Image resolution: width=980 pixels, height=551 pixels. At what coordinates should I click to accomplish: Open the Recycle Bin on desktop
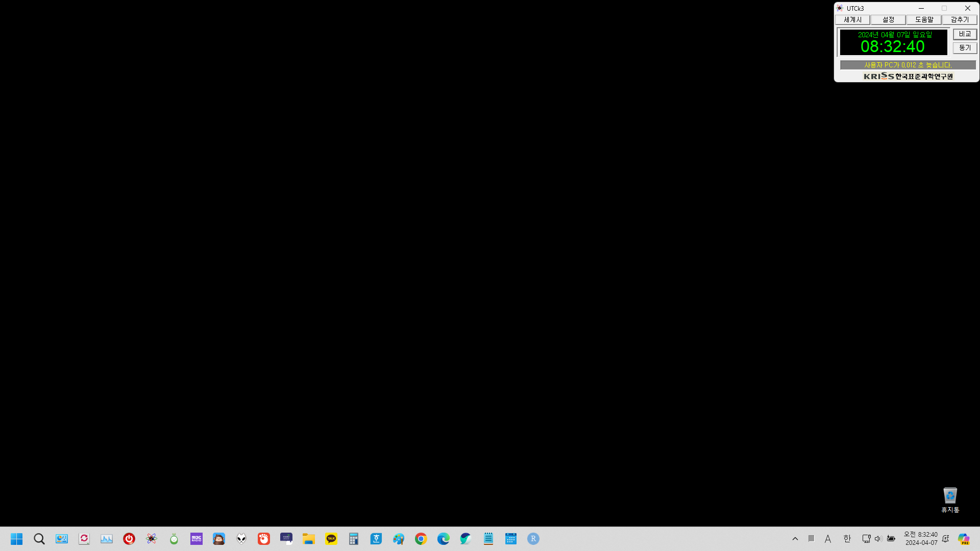pos(950,499)
